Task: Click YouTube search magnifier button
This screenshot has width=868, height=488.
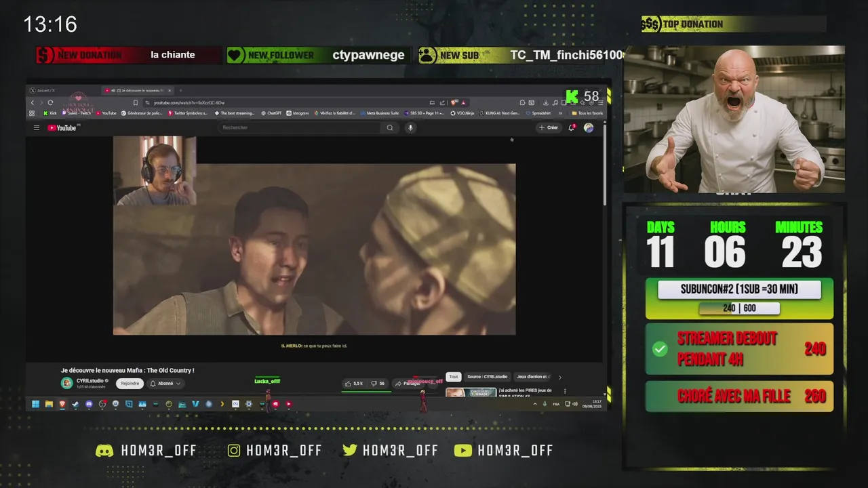Action: coord(390,127)
